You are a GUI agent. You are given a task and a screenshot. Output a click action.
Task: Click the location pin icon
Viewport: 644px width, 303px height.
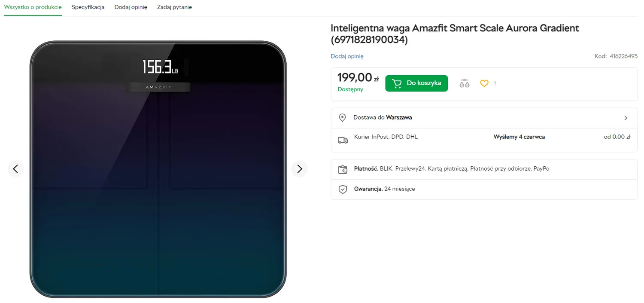342,118
